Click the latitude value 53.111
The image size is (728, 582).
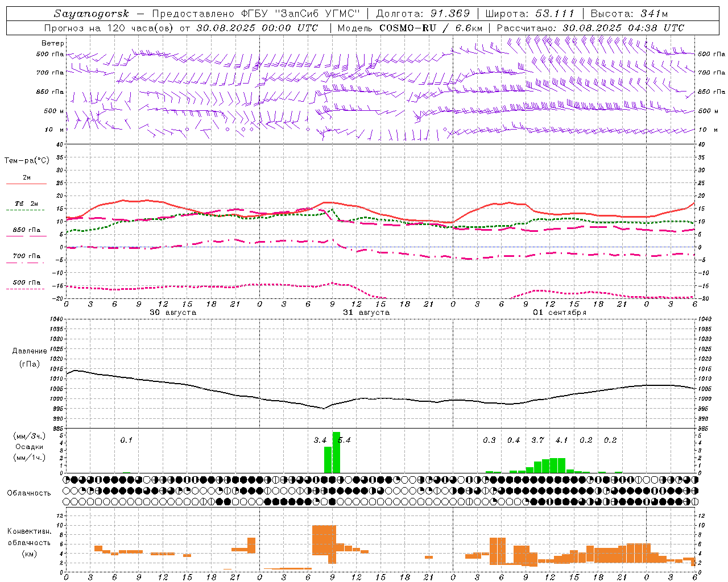pyautogui.click(x=554, y=14)
